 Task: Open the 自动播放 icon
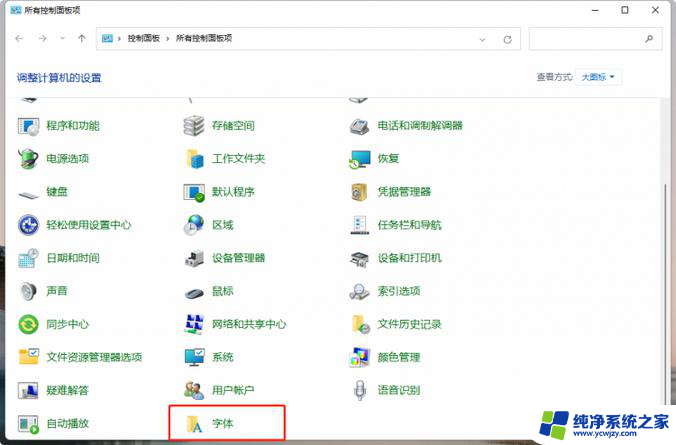(28, 424)
